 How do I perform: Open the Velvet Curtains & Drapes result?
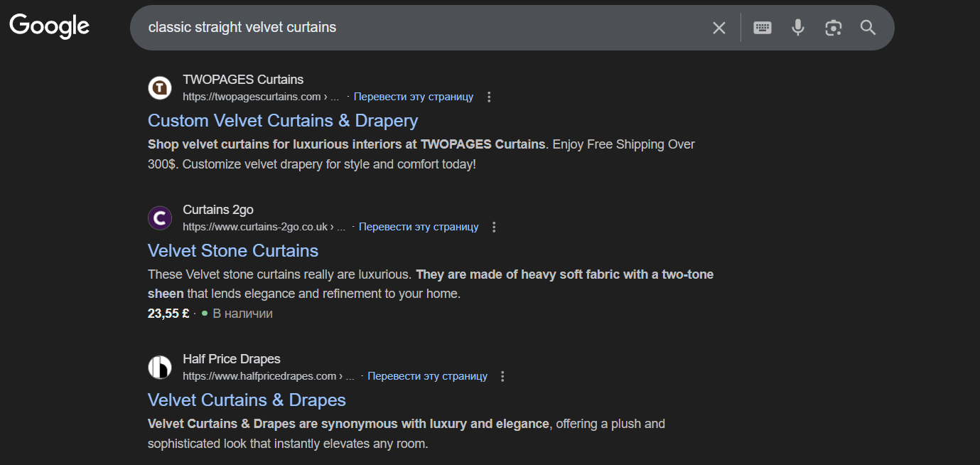(247, 400)
